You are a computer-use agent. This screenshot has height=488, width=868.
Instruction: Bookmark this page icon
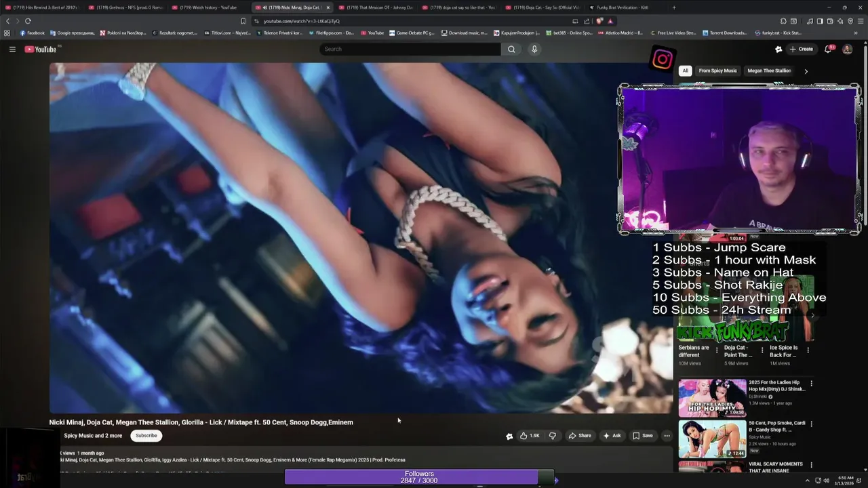(243, 21)
